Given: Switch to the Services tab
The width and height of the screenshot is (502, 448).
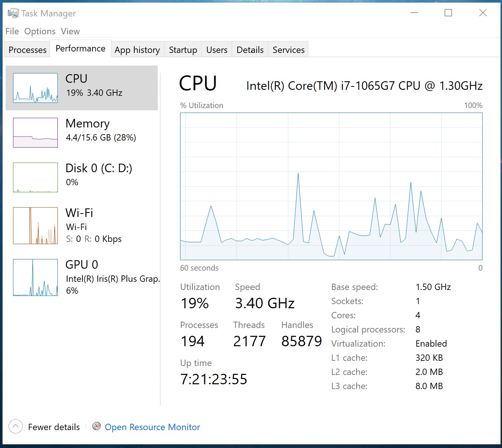Looking at the screenshot, I should [x=289, y=50].
